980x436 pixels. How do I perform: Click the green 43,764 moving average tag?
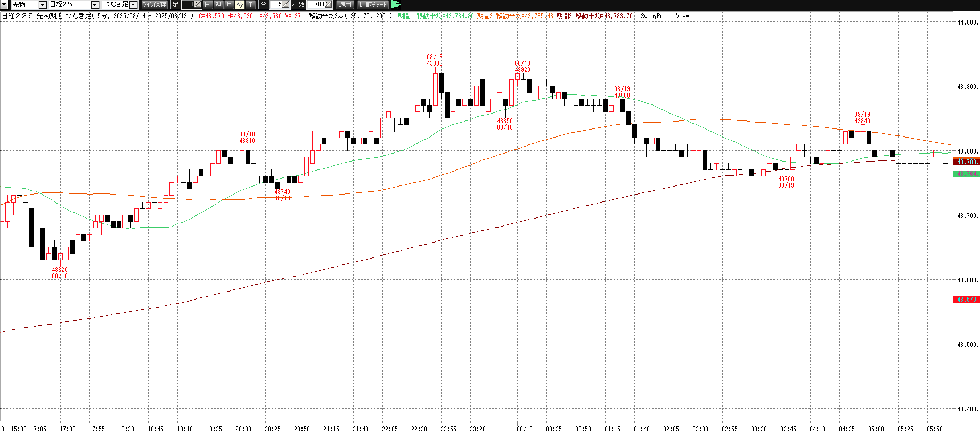(966, 174)
